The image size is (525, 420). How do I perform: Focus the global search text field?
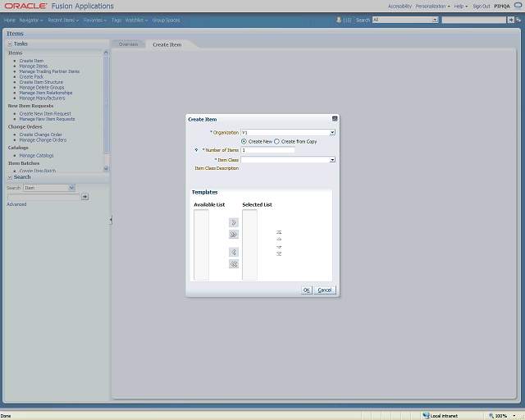[474, 20]
